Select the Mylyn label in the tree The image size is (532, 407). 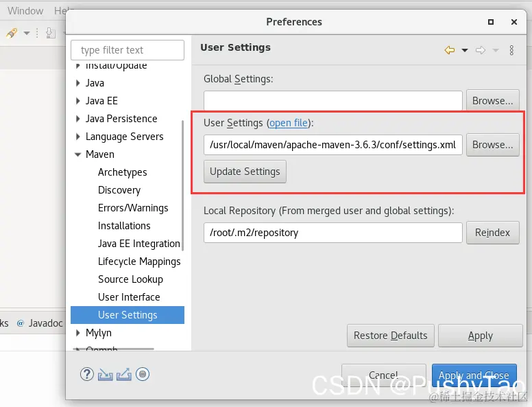[x=99, y=333]
